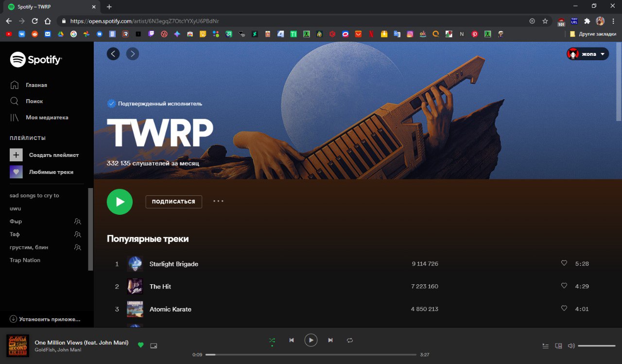The height and width of the screenshot is (364, 622).
Task: Mute with the volume speaker icon
Action: tap(571, 346)
